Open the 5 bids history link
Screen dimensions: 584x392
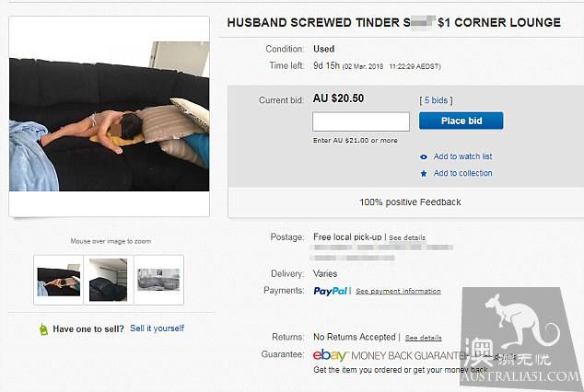point(436,100)
